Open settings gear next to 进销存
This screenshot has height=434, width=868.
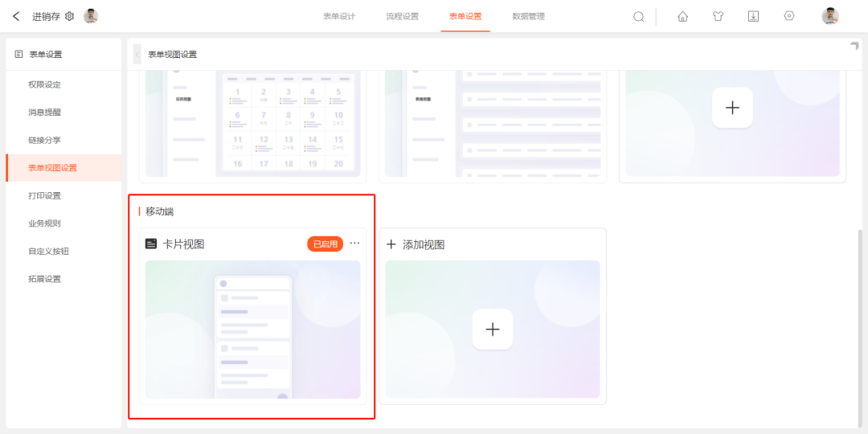click(x=69, y=17)
